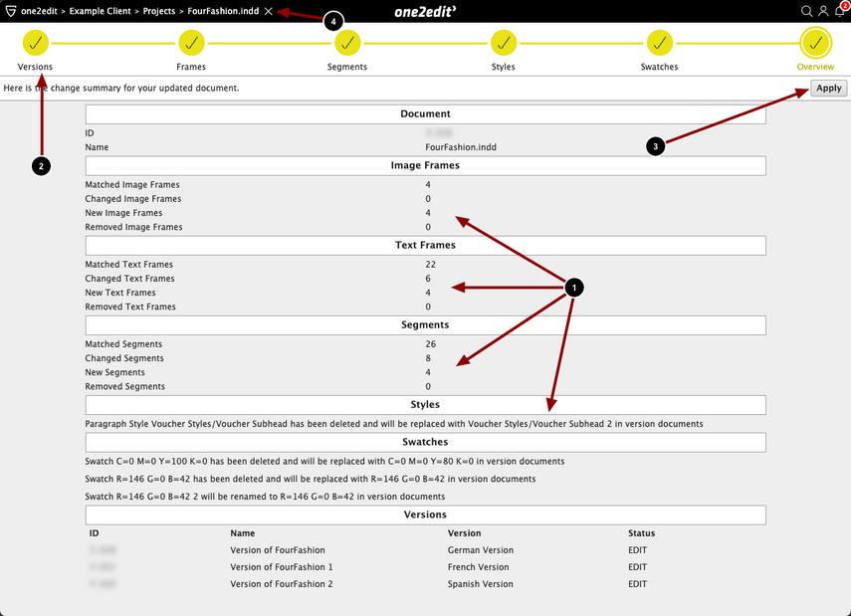Screen dimensions: 851x616
Task: Click the Versions step label
Action: 35,67
